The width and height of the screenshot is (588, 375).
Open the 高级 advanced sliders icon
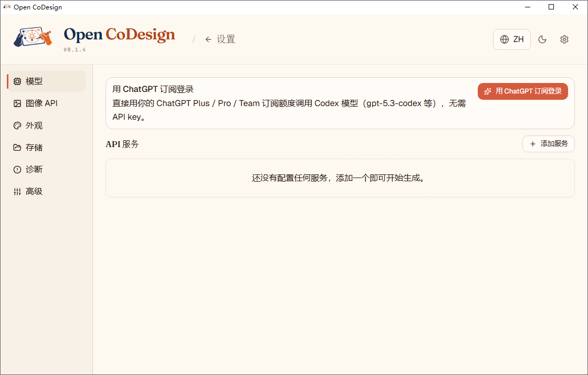point(16,191)
